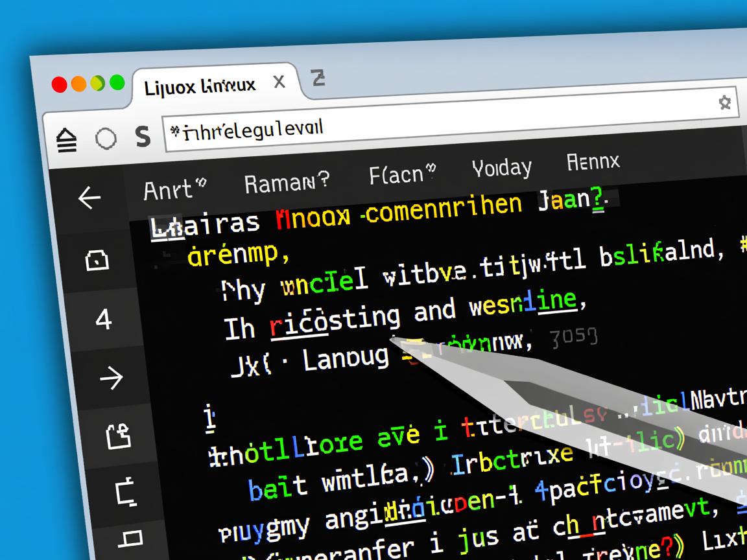747x560 pixels.
Task: Select the "4" item in the sidebar
Action: (x=104, y=320)
